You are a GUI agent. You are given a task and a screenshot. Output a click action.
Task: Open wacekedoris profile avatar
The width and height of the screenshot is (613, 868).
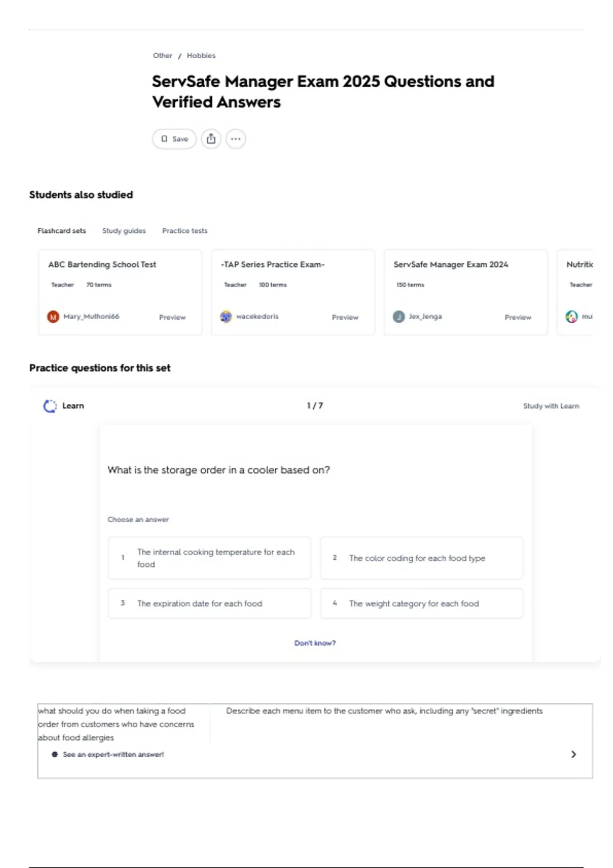coord(226,317)
